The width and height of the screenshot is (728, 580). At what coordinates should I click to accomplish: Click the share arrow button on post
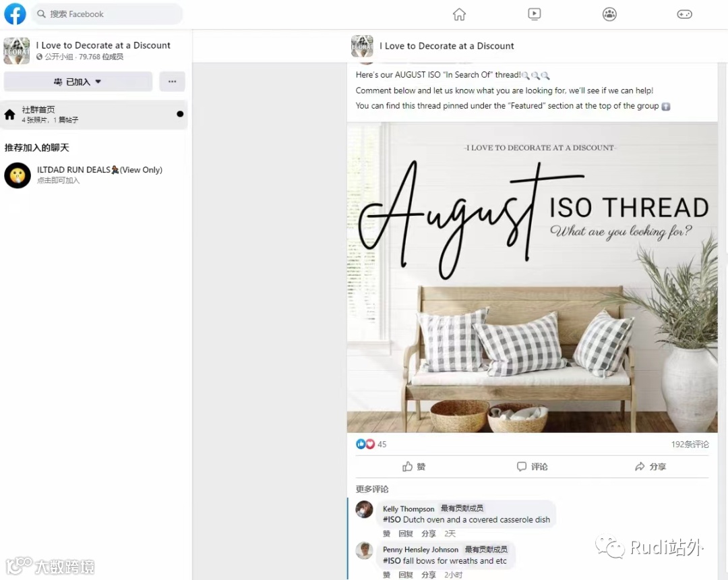[x=650, y=466]
